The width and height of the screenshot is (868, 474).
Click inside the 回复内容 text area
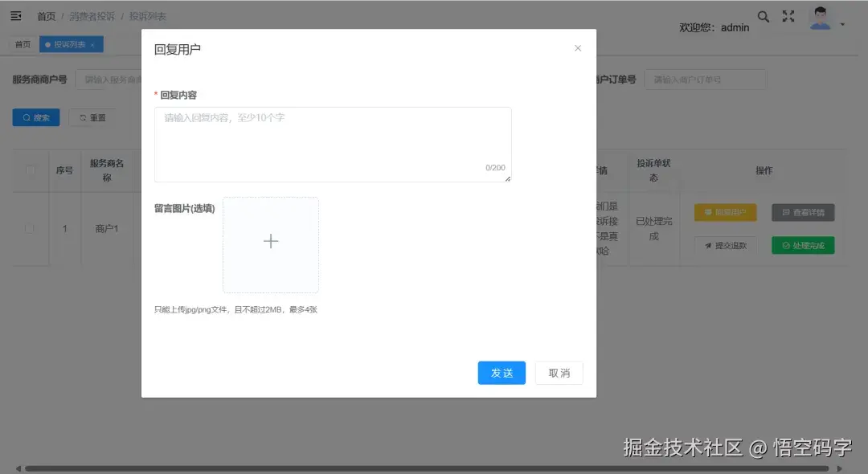[x=332, y=143]
